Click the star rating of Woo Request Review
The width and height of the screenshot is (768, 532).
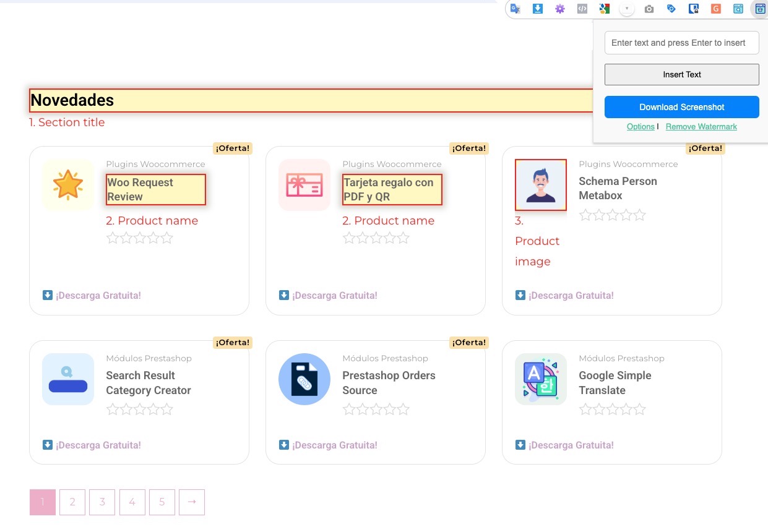click(x=140, y=238)
